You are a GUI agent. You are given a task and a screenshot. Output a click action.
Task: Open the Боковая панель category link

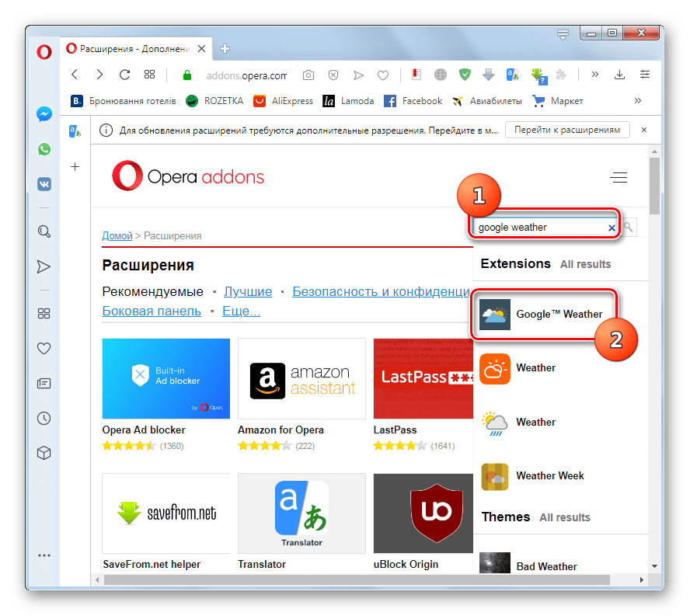pyautogui.click(x=152, y=311)
